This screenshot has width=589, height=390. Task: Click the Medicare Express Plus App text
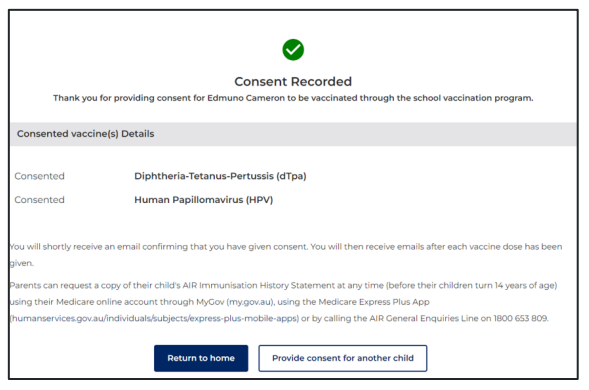click(x=374, y=302)
